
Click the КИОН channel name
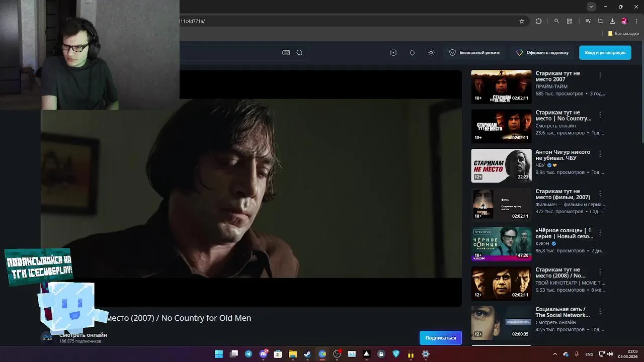(x=542, y=243)
